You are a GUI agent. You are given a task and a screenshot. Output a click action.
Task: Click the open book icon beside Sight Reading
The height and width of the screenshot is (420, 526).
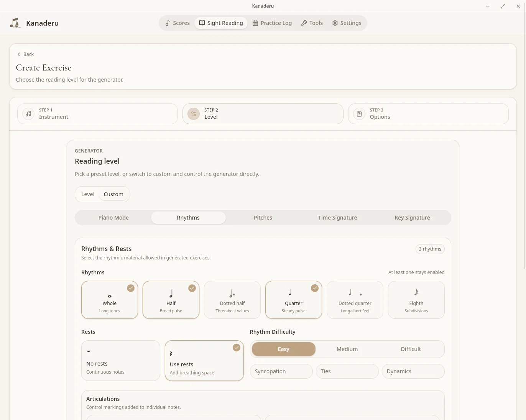click(x=202, y=23)
